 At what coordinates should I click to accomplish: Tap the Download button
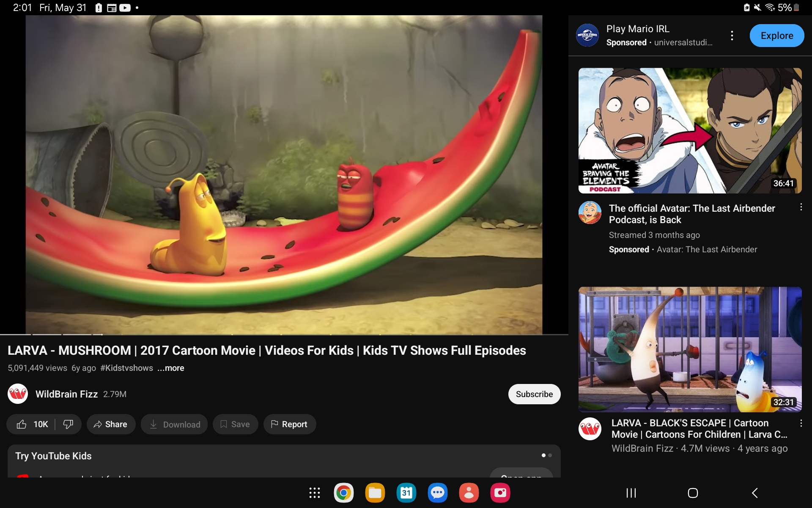click(x=174, y=424)
